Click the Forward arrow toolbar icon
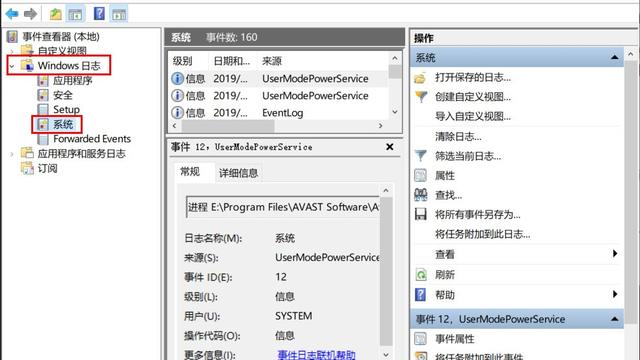 click(x=31, y=14)
